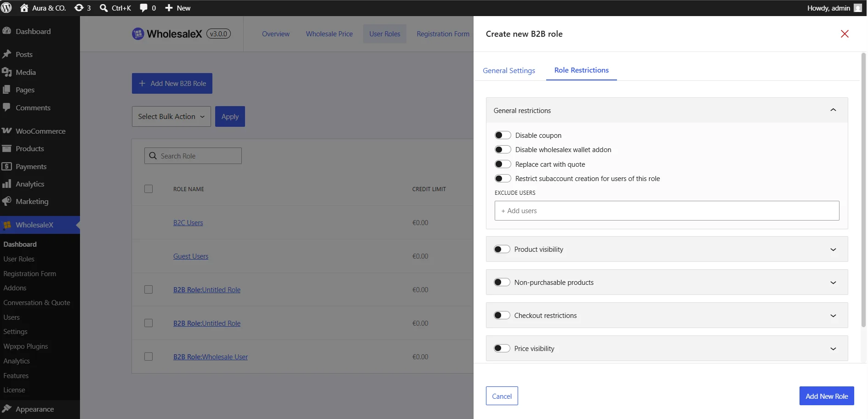Open WholesaleX menu in the sidebar
Screen dimensions: 868x419
40,225
